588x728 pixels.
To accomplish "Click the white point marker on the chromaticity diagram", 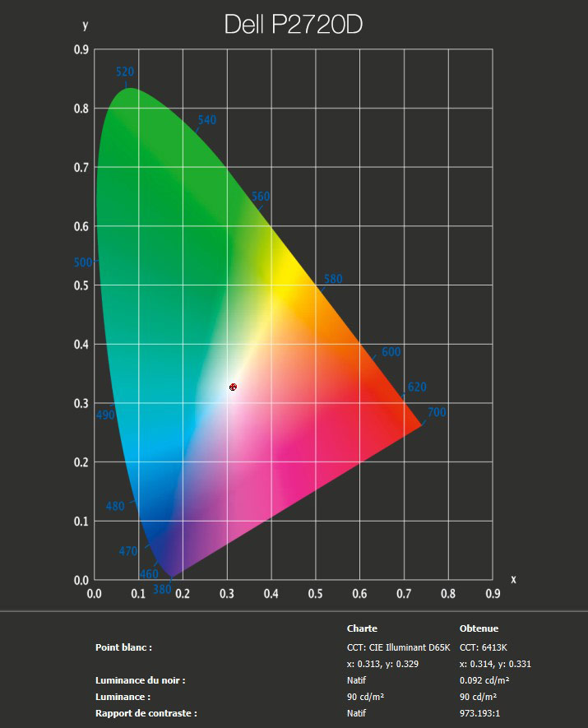I will (x=233, y=387).
